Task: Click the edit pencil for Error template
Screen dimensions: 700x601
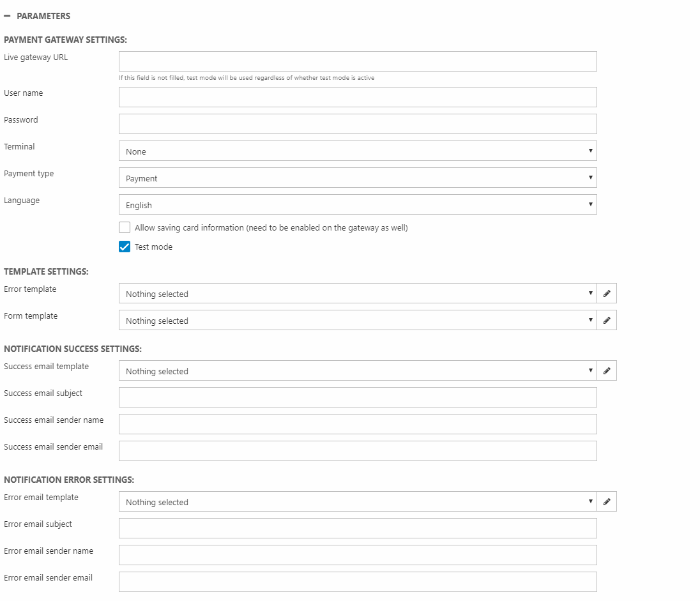Action: (607, 294)
